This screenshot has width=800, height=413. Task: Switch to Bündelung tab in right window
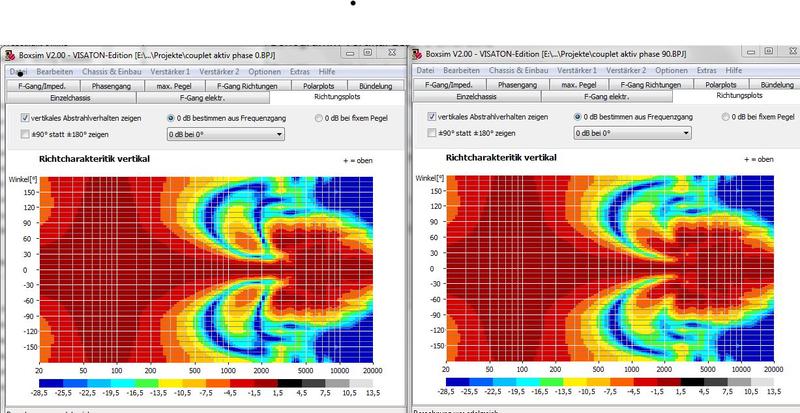coord(774,85)
